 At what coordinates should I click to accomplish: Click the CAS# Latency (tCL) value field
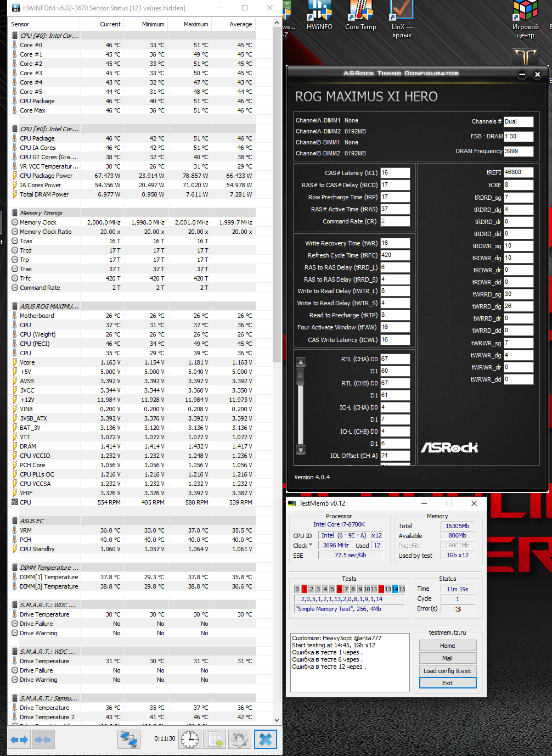pyautogui.click(x=395, y=172)
